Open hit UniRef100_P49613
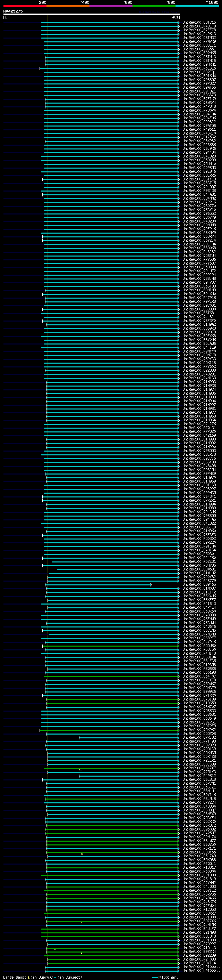Screen dimensions: 222x980 (199, 34)
